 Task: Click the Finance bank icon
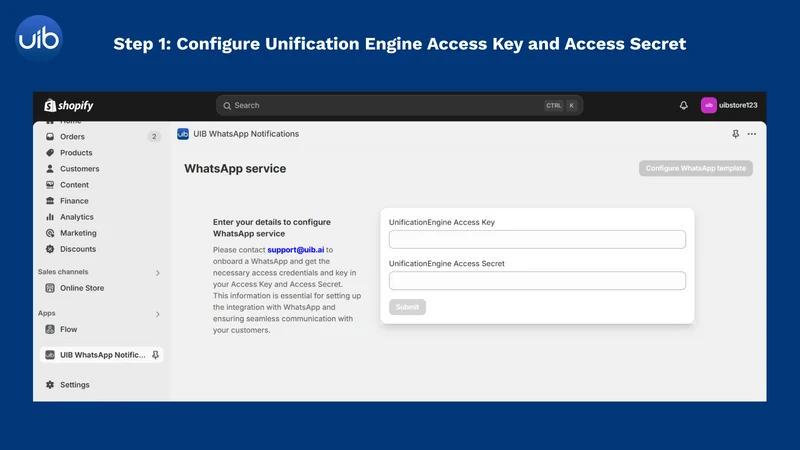pos(50,201)
